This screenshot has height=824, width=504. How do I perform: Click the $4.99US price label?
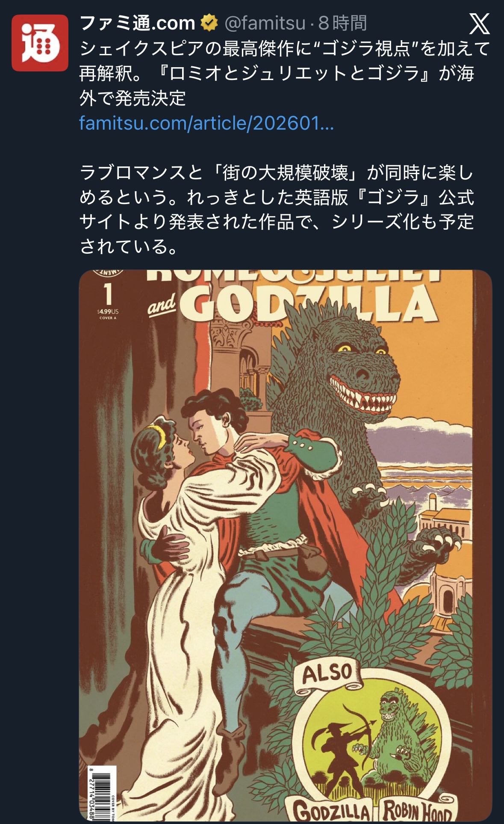108,312
